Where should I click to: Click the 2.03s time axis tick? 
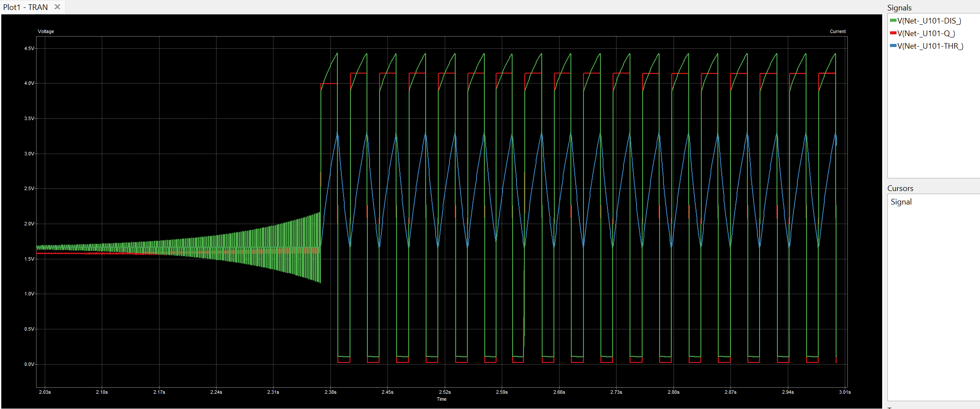[45, 392]
